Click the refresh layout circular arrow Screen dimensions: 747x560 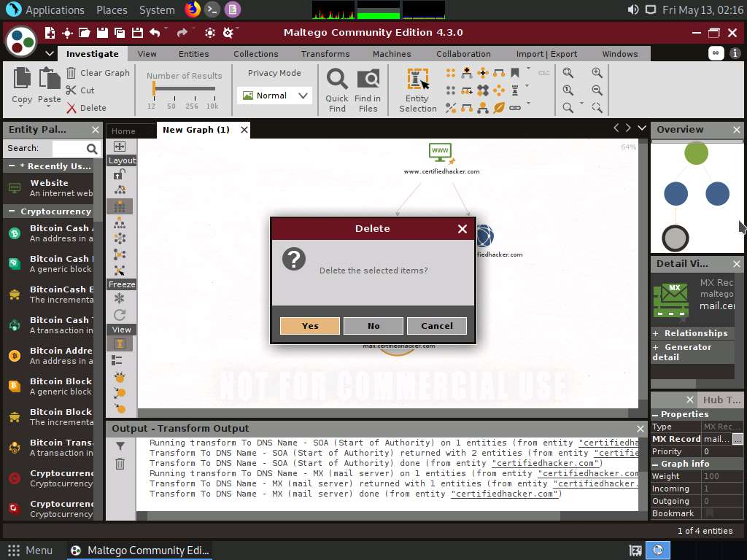point(120,315)
